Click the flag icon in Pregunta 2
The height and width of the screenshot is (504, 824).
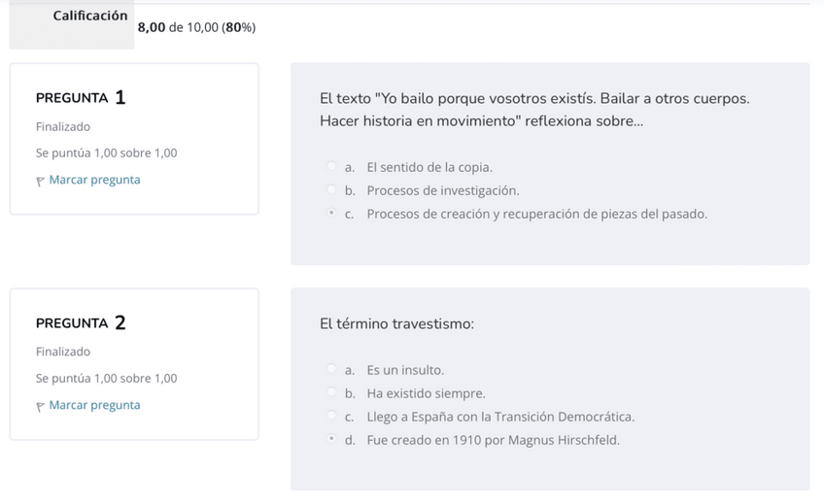click(40, 406)
